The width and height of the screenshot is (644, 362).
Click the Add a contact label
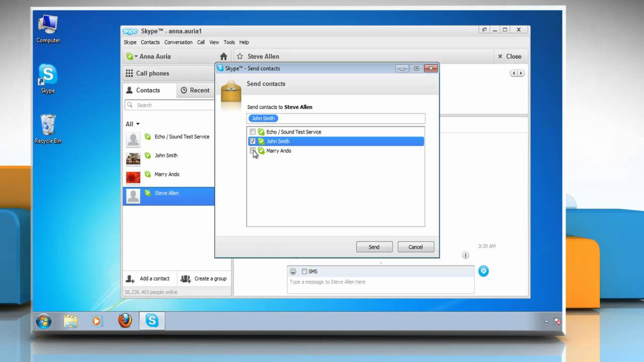pyautogui.click(x=154, y=279)
